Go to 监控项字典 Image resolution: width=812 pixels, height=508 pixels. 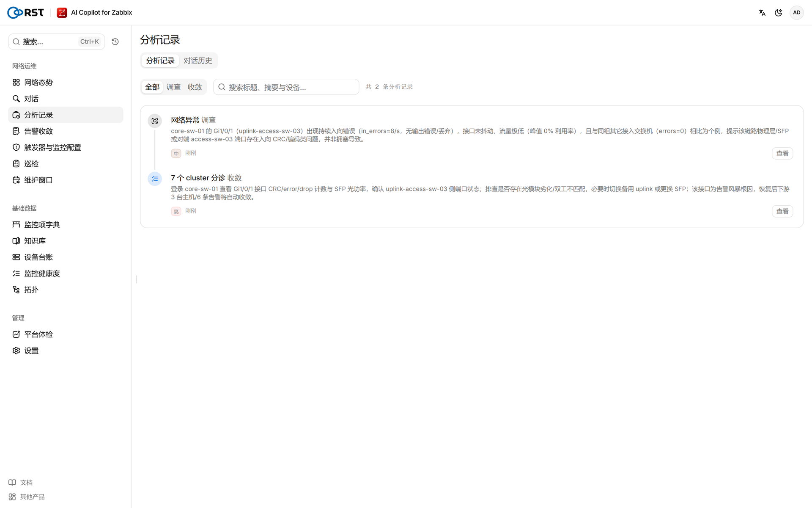click(x=66, y=225)
